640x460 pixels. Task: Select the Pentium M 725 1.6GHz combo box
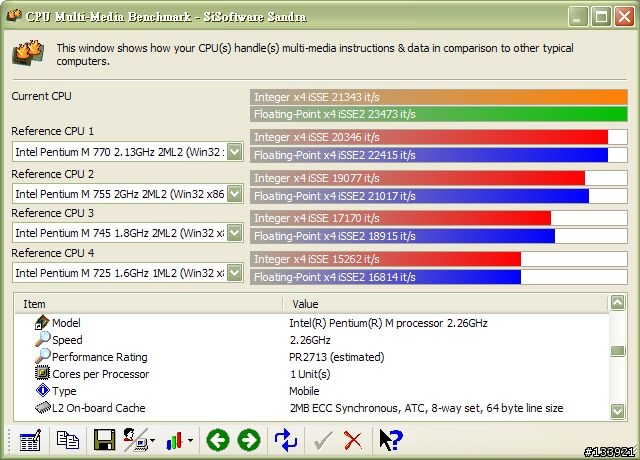[128, 273]
